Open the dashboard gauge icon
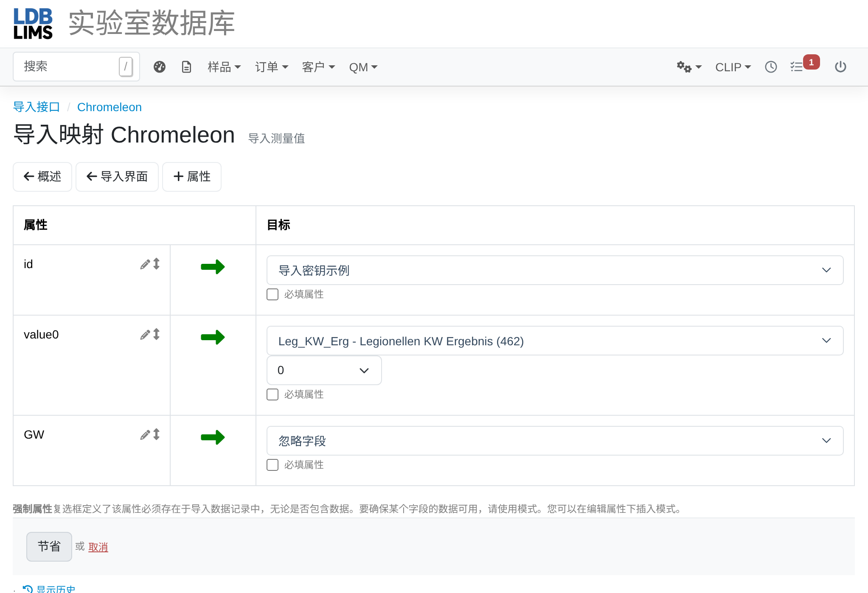The height and width of the screenshot is (593, 868). 160,67
